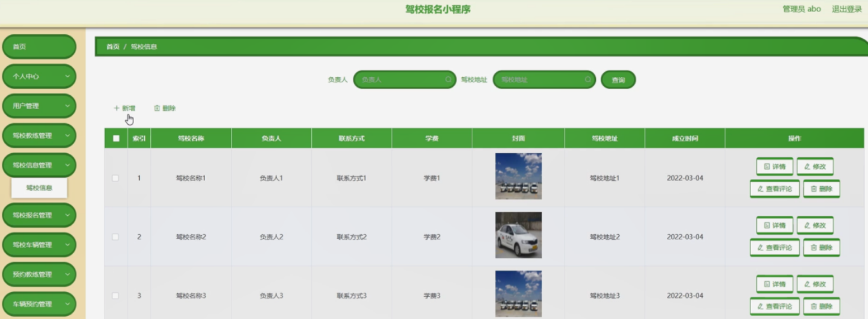Click the 查询 search button
This screenshot has width=868, height=319.
click(618, 80)
